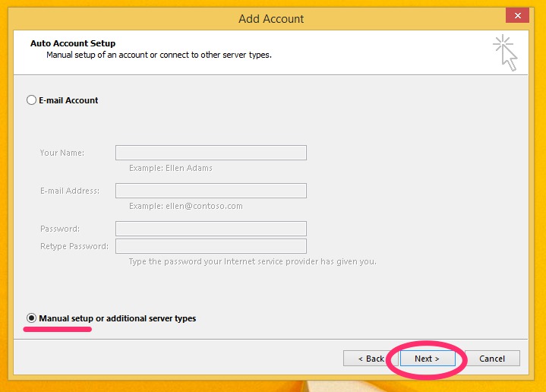Click the 'Your Name:' label
Image resolution: width=546 pixels, height=392 pixels.
point(62,153)
